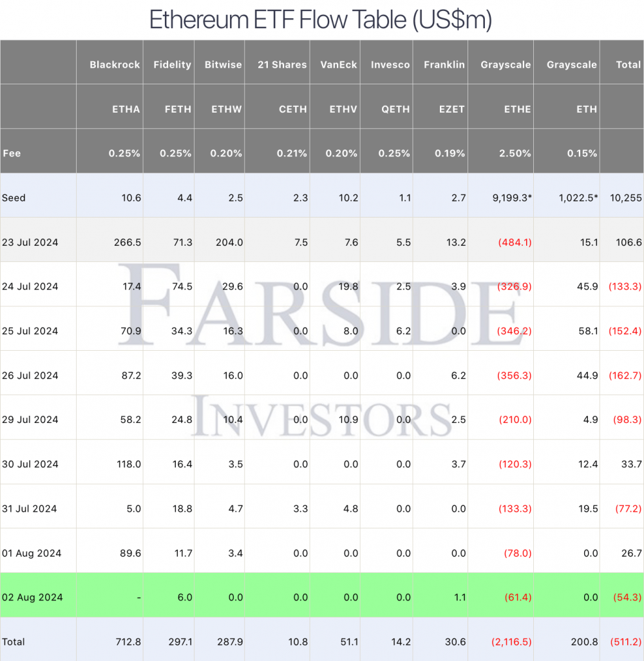Image resolution: width=644 pixels, height=661 pixels.
Task: Click the 1,022.5* seed value
Action: click(x=578, y=198)
